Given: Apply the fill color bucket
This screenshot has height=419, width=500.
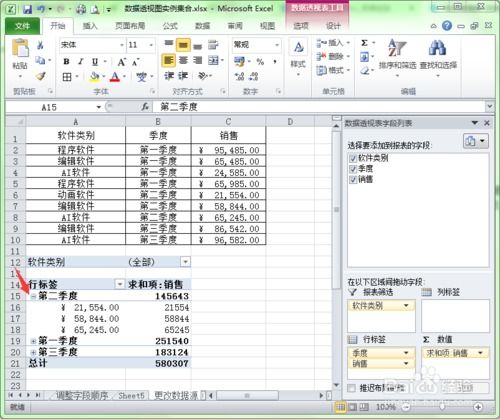Looking at the screenshot, I should pyautogui.click(x=94, y=77).
